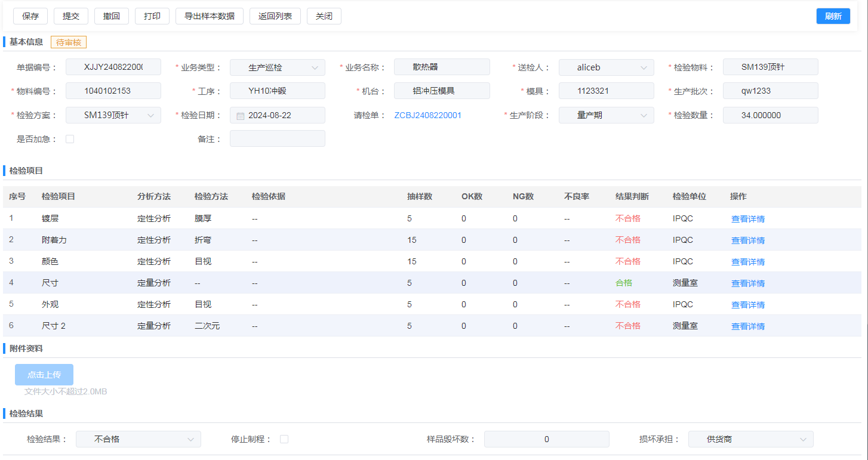This screenshot has width=868, height=460.
Task: Click the 机台 field 铝冲压模具
Action: click(x=442, y=91)
